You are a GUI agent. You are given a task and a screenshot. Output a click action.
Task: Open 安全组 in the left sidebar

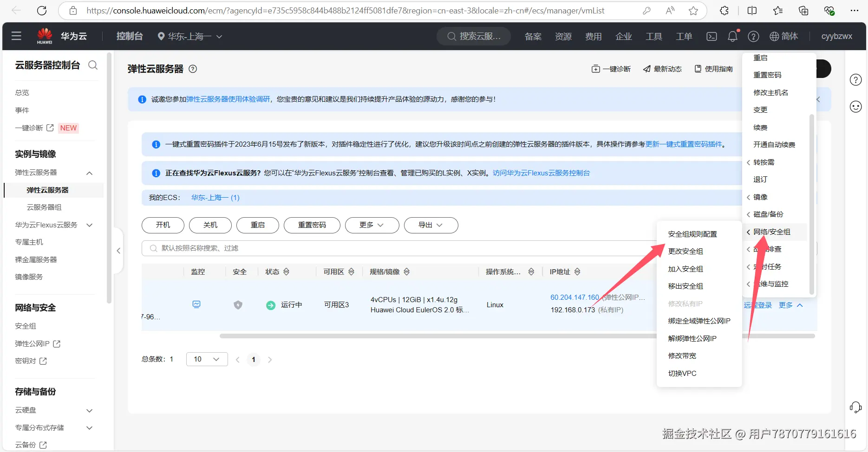pyautogui.click(x=26, y=326)
